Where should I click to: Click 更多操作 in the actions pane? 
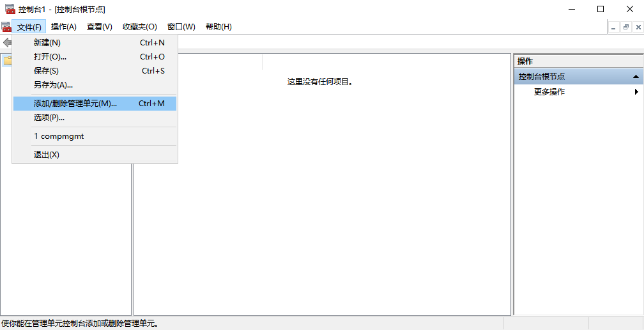point(549,92)
